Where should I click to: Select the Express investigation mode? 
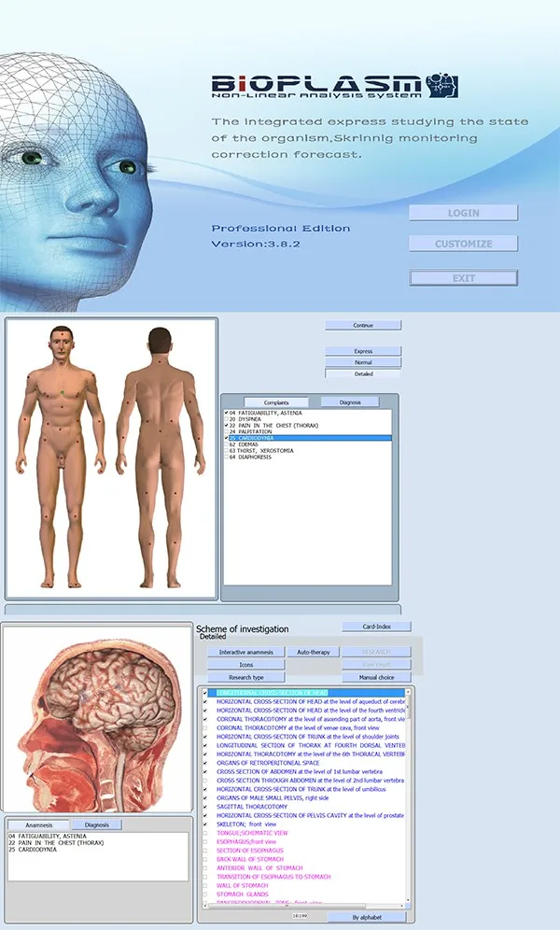point(363,351)
